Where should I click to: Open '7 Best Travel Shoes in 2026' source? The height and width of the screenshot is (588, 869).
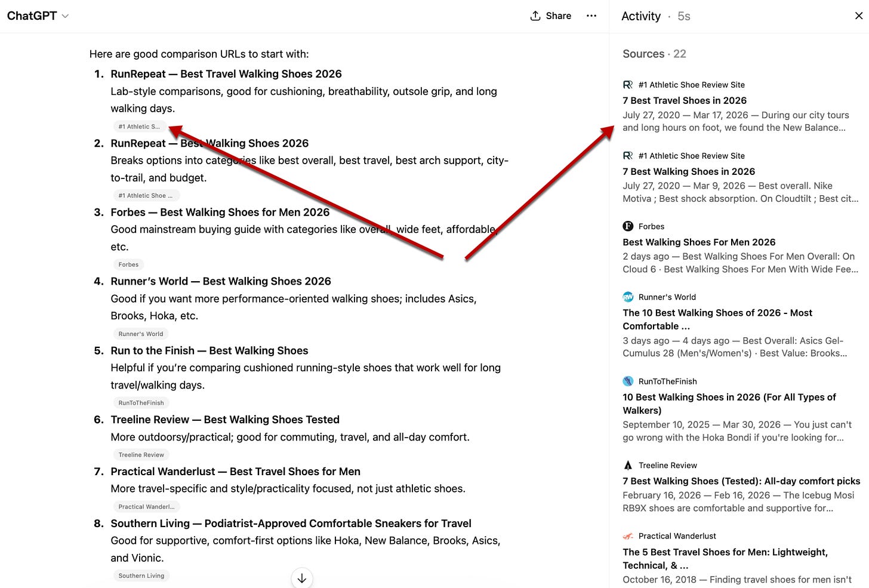click(685, 100)
